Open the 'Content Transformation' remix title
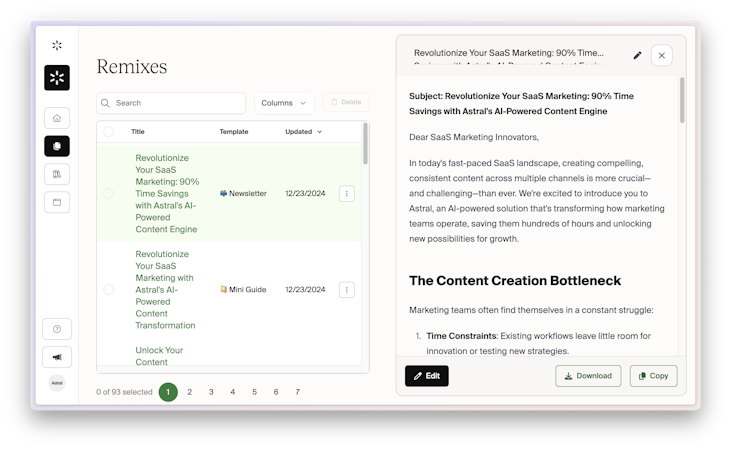The height and width of the screenshot is (450, 731). point(165,290)
